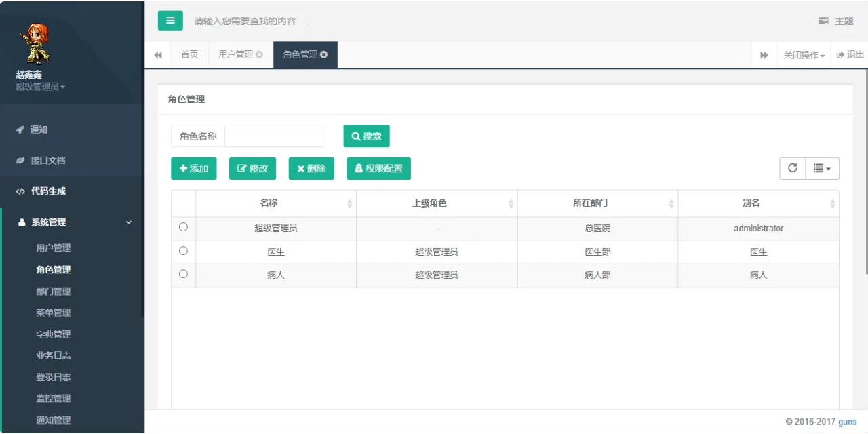Switch to the 首页 tab

[189, 54]
